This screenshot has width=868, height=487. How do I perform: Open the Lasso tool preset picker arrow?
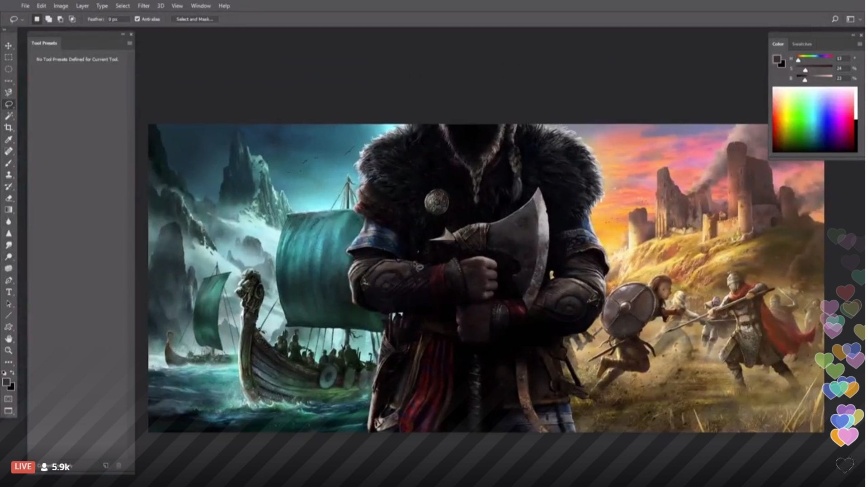point(22,19)
